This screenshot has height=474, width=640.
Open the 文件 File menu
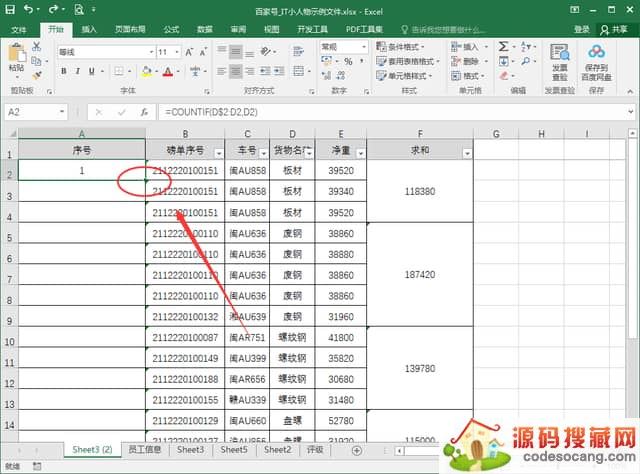[x=19, y=30]
